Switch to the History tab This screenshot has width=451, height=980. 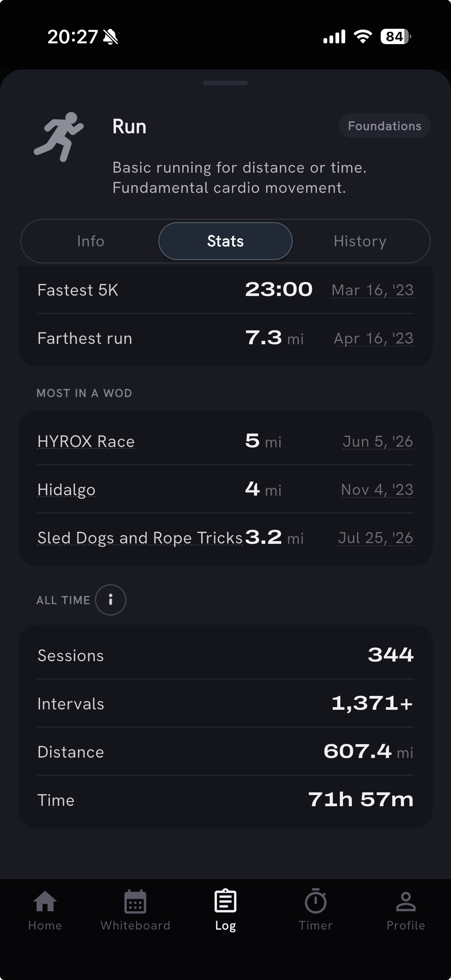360,241
